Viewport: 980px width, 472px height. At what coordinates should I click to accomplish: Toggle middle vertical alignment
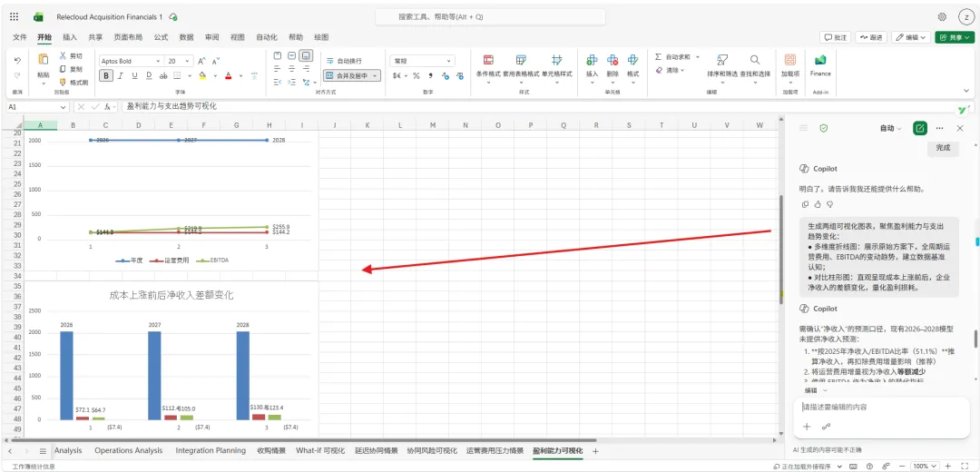(291, 55)
